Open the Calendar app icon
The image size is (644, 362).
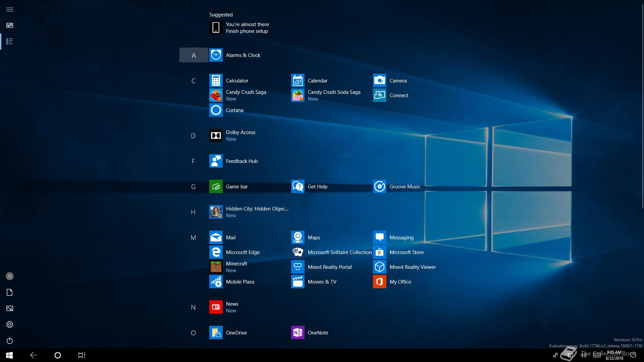pos(298,80)
